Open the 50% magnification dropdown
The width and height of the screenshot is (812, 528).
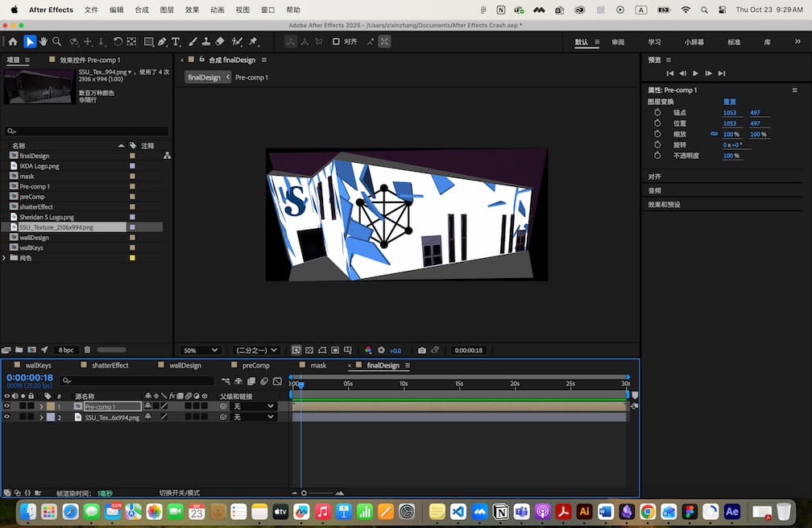tap(200, 350)
